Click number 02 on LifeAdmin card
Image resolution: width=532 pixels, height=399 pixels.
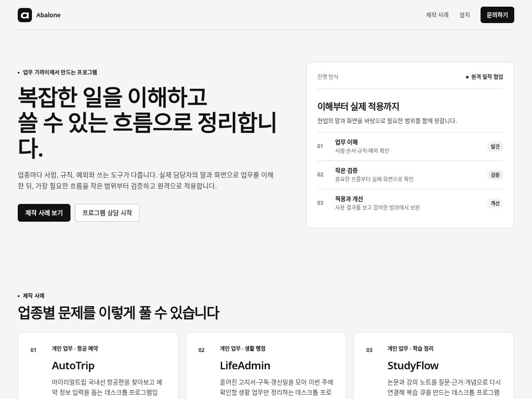click(x=202, y=350)
